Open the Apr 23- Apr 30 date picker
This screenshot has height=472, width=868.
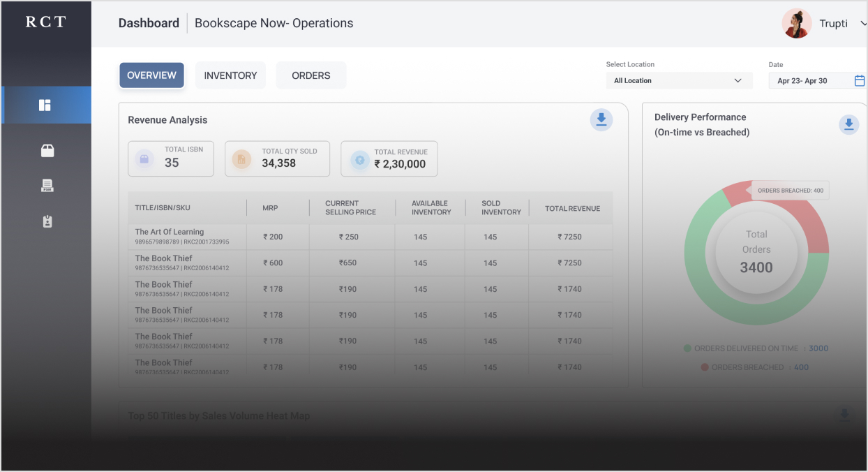coord(808,81)
